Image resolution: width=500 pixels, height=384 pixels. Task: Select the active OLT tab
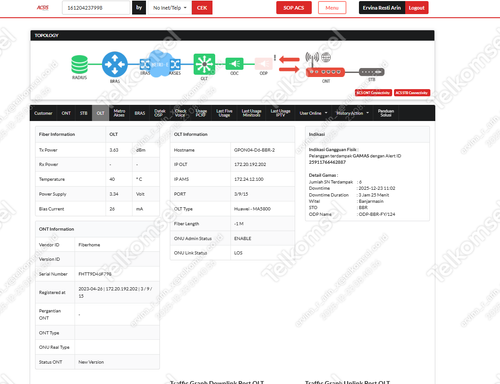click(x=100, y=113)
